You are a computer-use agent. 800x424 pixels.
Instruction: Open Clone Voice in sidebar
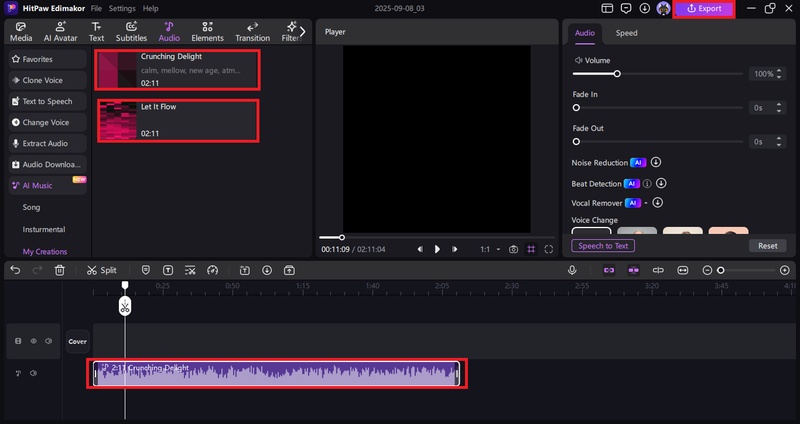(47, 80)
